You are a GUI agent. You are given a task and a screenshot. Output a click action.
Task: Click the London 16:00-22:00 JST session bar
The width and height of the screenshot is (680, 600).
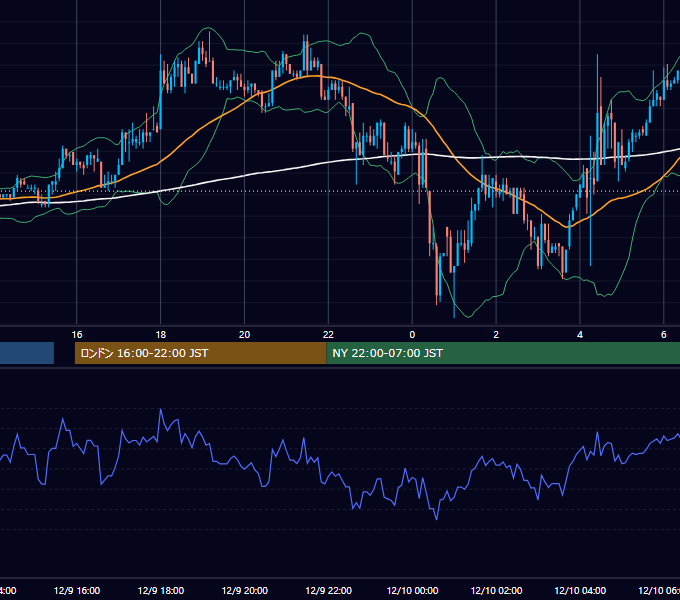tap(200, 353)
